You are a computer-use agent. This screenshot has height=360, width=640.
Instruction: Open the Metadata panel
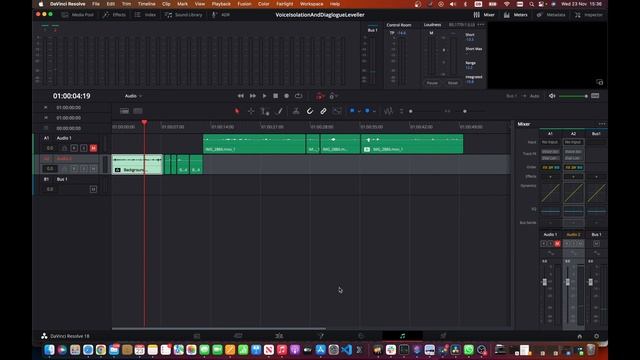(551, 15)
